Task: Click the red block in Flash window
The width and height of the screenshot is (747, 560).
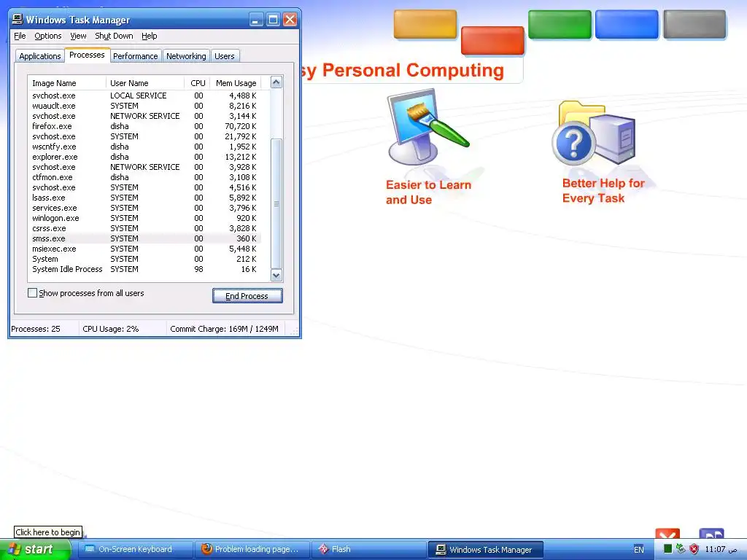Action: coord(492,41)
